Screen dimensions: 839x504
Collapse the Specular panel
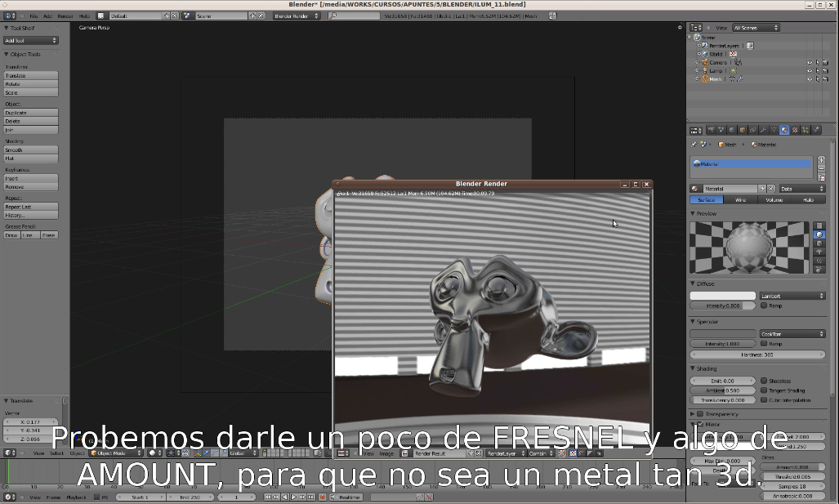tap(693, 322)
